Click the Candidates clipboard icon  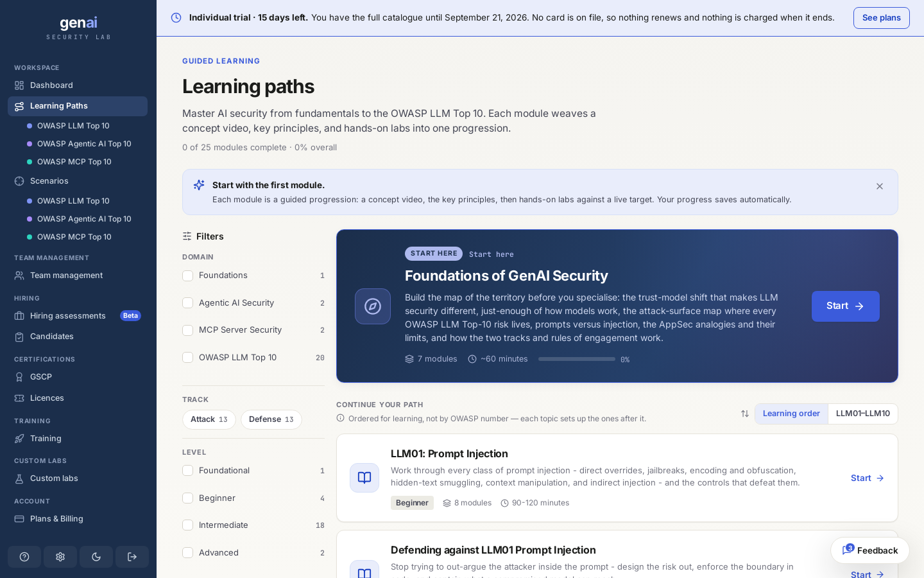[x=19, y=337]
